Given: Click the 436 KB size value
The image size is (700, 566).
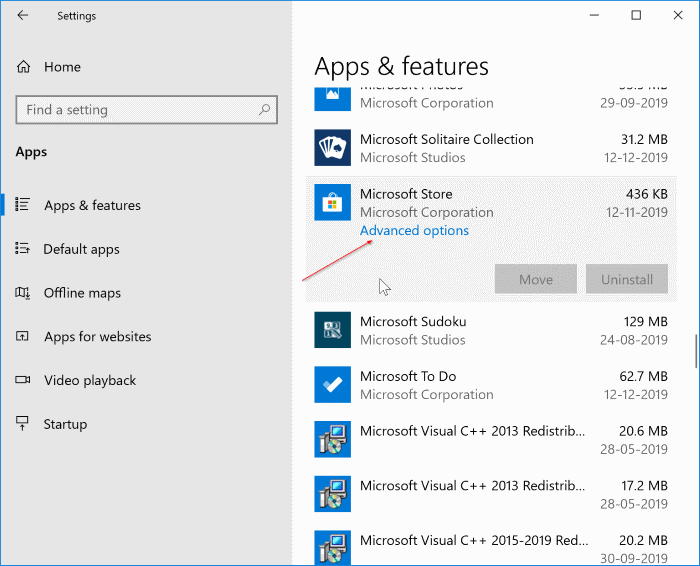Looking at the screenshot, I should (646, 194).
